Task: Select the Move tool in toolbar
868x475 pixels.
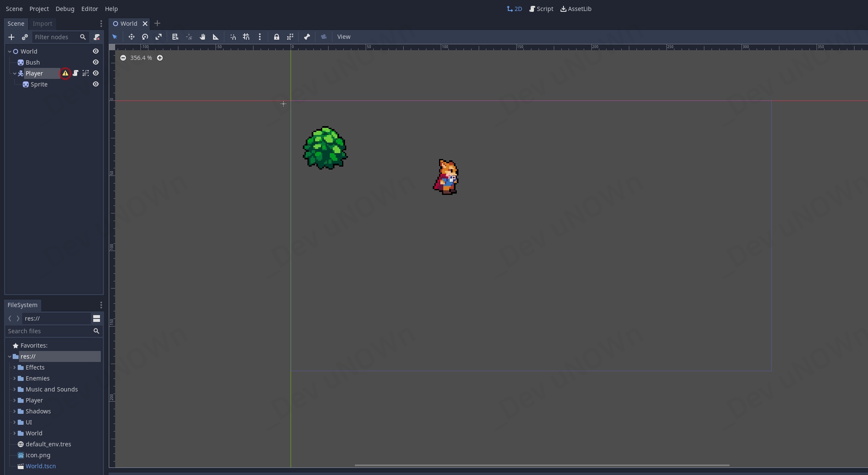Action: point(132,37)
